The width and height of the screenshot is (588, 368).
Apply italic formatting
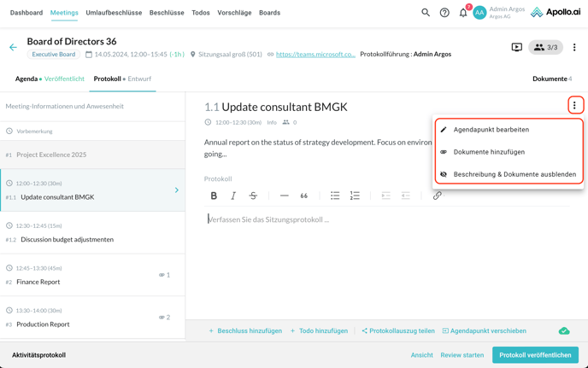click(233, 196)
